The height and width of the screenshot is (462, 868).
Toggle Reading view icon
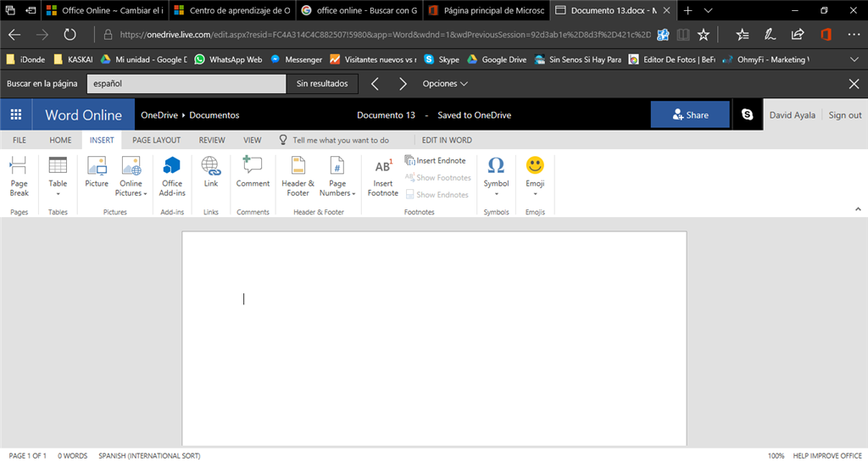point(683,35)
